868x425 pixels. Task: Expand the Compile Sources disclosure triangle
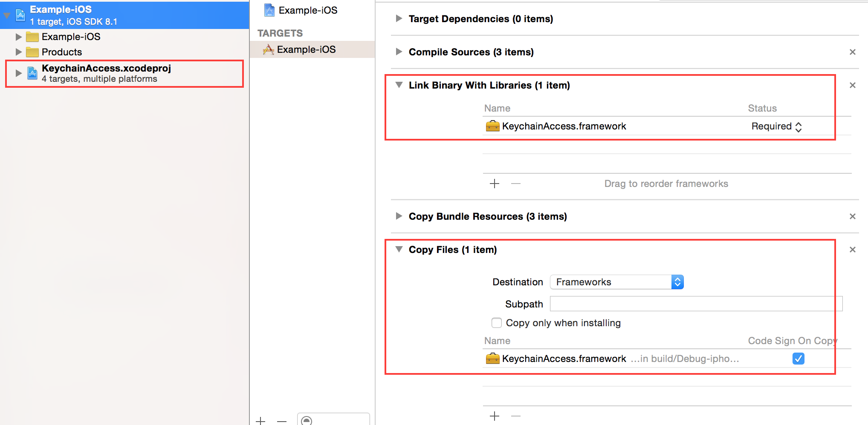(399, 52)
